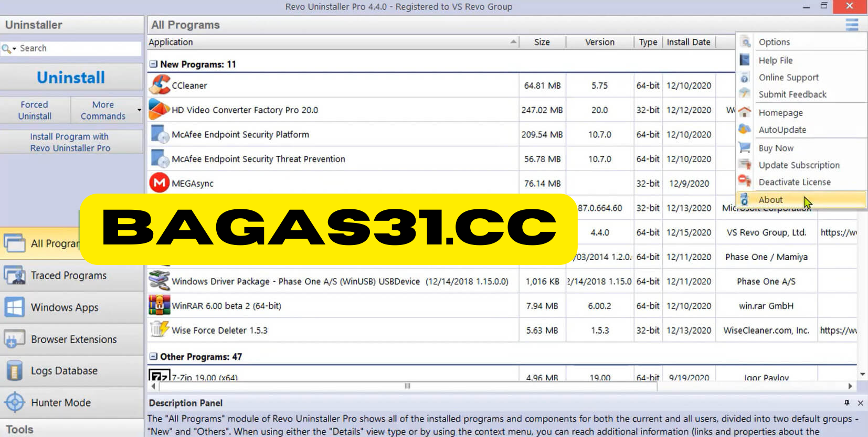Click the Browser Extensions sidebar icon

(x=15, y=339)
